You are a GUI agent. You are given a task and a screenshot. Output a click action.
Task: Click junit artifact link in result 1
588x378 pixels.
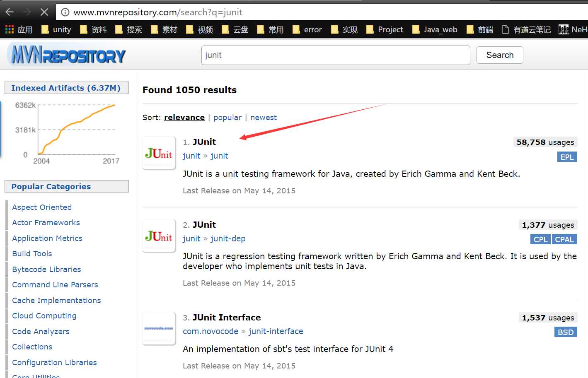coord(219,156)
